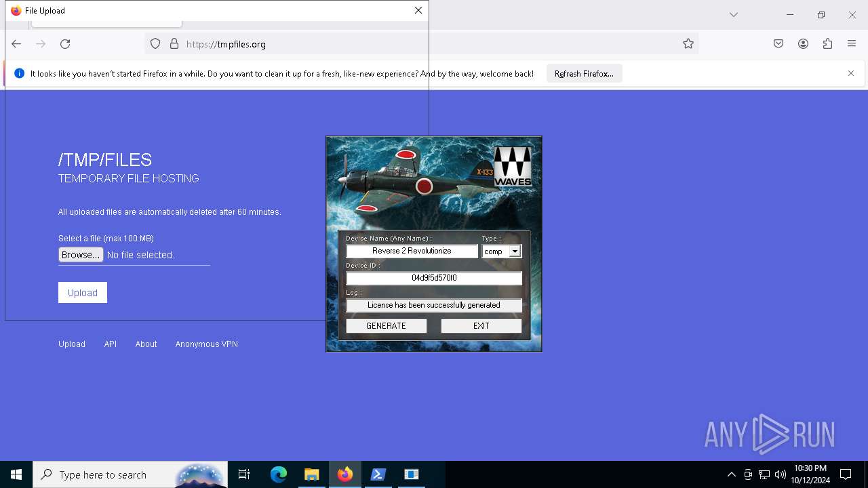Open the API footer link
This screenshot has width=868, height=488.
point(111,344)
